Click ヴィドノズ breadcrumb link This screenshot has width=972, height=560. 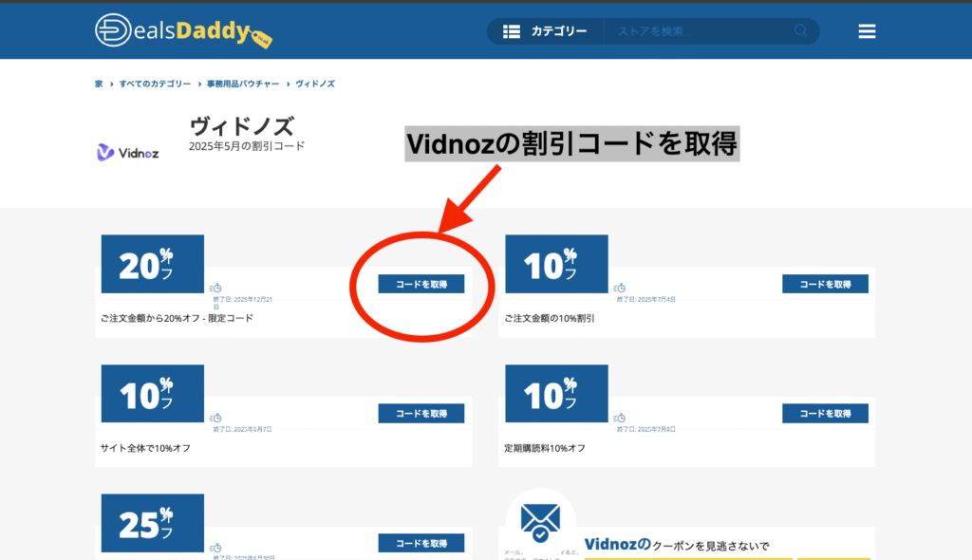click(315, 84)
